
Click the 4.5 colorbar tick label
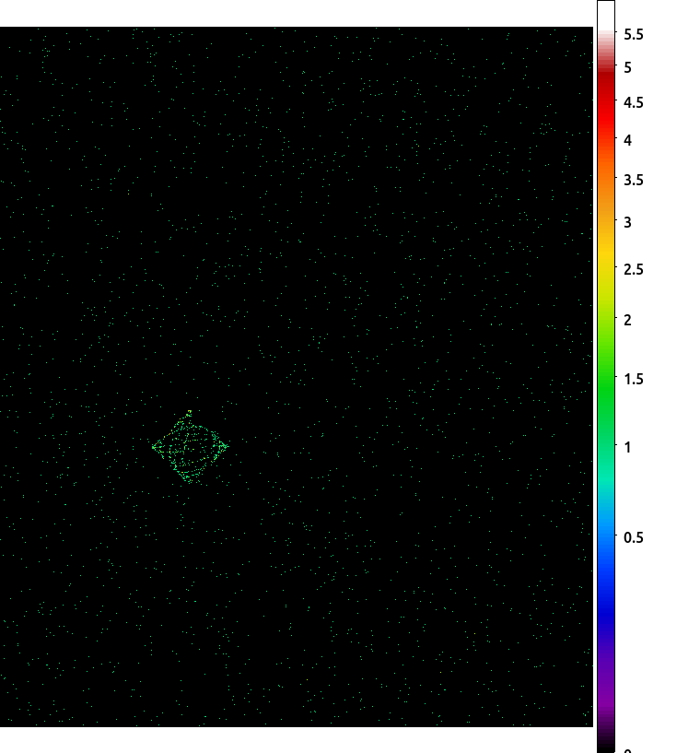(x=634, y=102)
